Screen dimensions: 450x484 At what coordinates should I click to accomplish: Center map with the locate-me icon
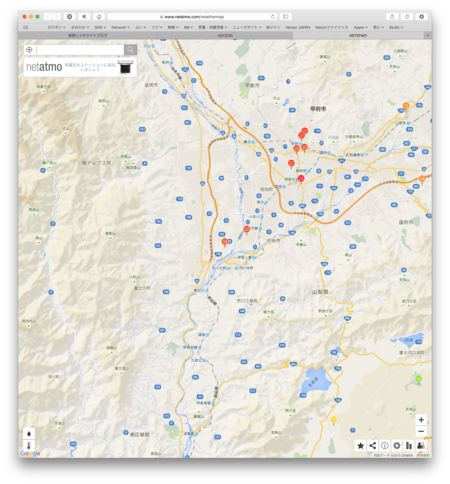click(29, 50)
